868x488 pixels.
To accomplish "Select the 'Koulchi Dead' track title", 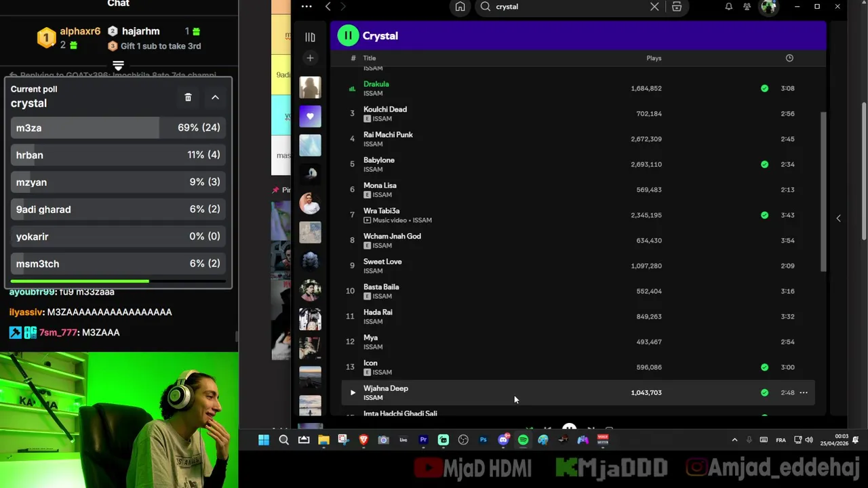I will click(x=385, y=109).
